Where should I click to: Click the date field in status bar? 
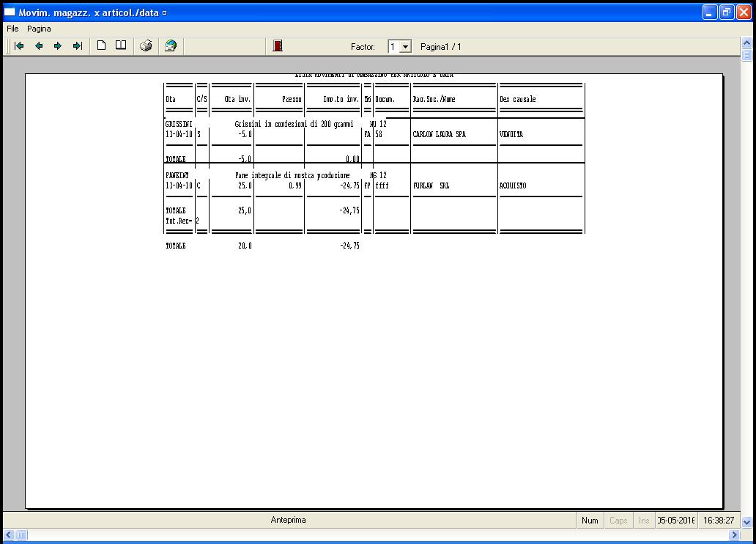[675, 521]
